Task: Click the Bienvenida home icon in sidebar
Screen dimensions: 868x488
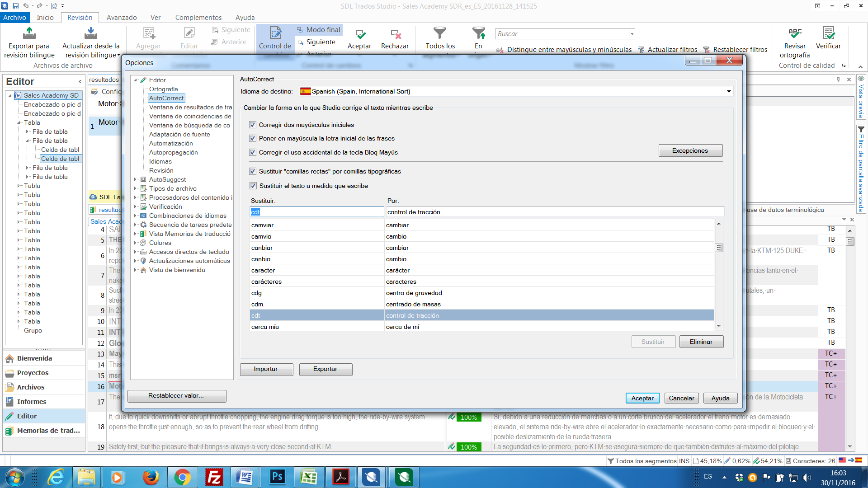Action: [x=9, y=358]
